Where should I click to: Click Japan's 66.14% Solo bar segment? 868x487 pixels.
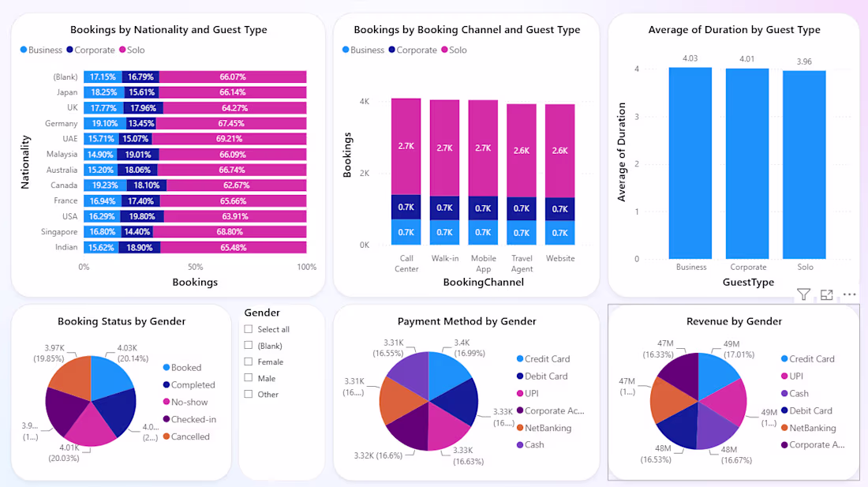(233, 92)
